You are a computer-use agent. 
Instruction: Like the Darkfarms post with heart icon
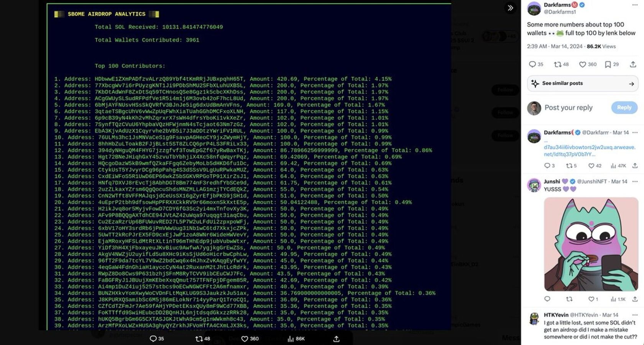[583, 64]
